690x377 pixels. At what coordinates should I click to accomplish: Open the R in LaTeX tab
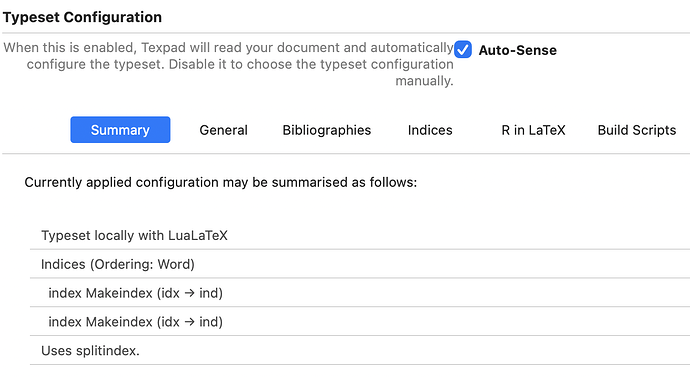pos(533,130)
